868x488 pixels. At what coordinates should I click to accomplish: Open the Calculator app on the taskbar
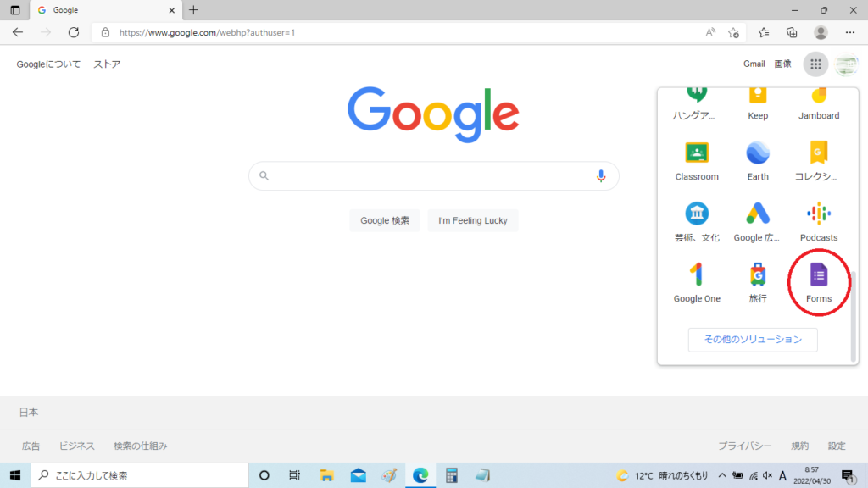(x=452, y=475)
